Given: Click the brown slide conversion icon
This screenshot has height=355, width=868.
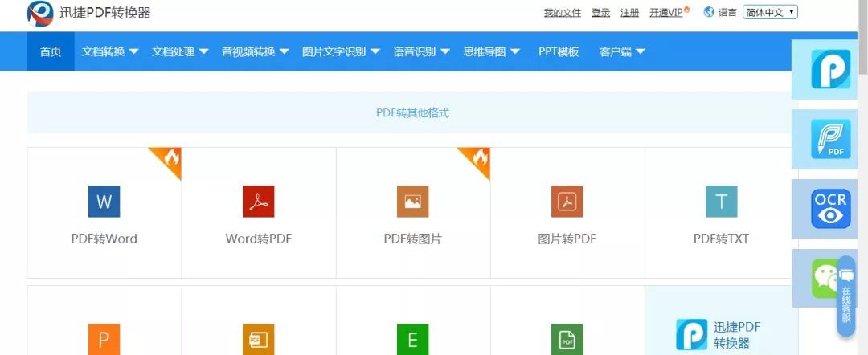Looking at the screenshot, I should pyautogui.click(x=259, y=339).
